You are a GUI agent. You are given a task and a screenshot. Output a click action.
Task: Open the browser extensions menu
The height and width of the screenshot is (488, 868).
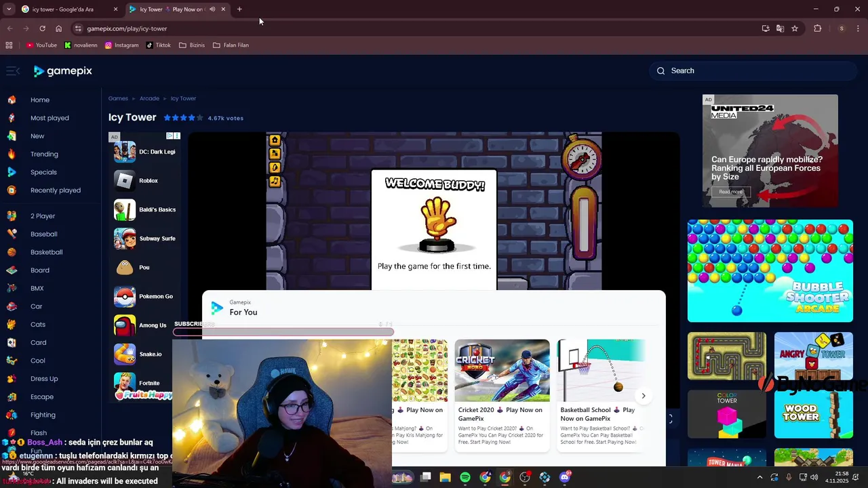pos(817,28)
